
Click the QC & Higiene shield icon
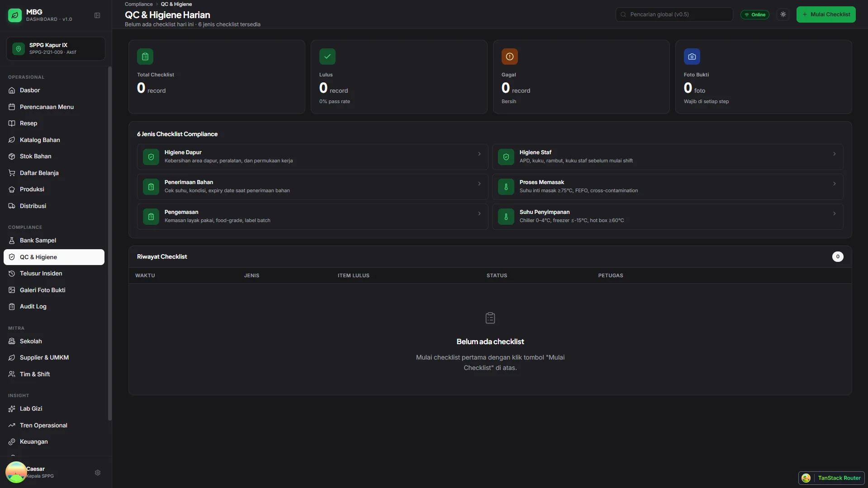point(12,257)
